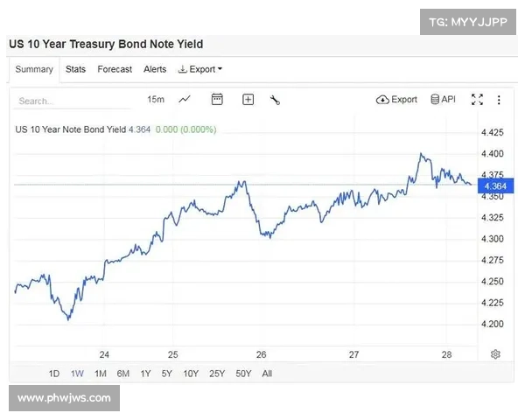The image size is (525, 420).
Task: Open the chart tools wrench icon
Action: point(275,100)
